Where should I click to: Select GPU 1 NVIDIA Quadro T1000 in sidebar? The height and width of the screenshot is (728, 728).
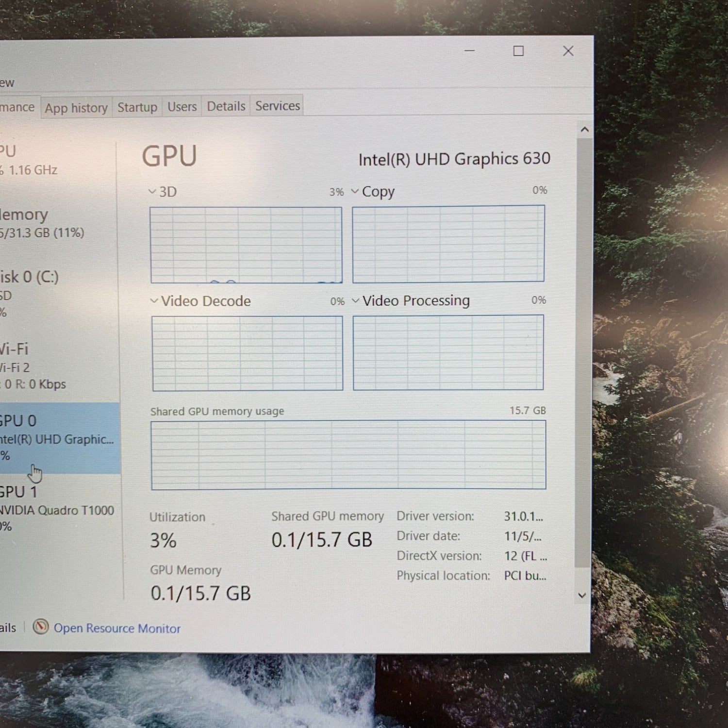[x=59, y=508]
